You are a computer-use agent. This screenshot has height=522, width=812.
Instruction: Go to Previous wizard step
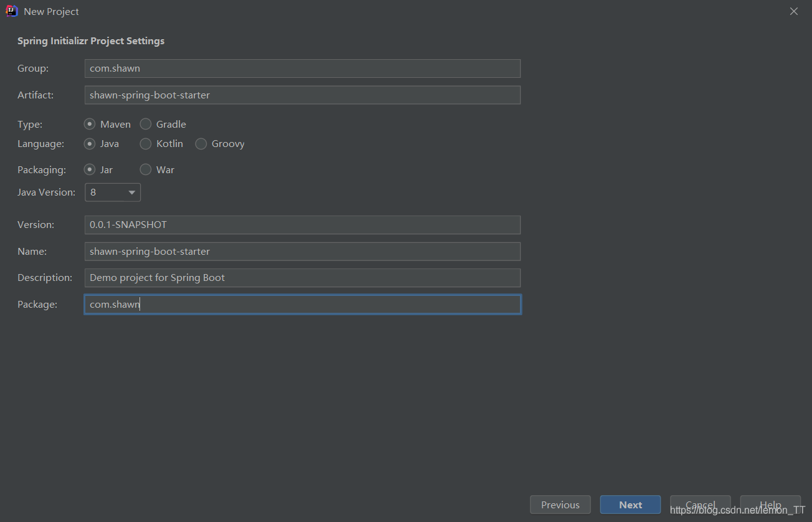coord(560,505)
